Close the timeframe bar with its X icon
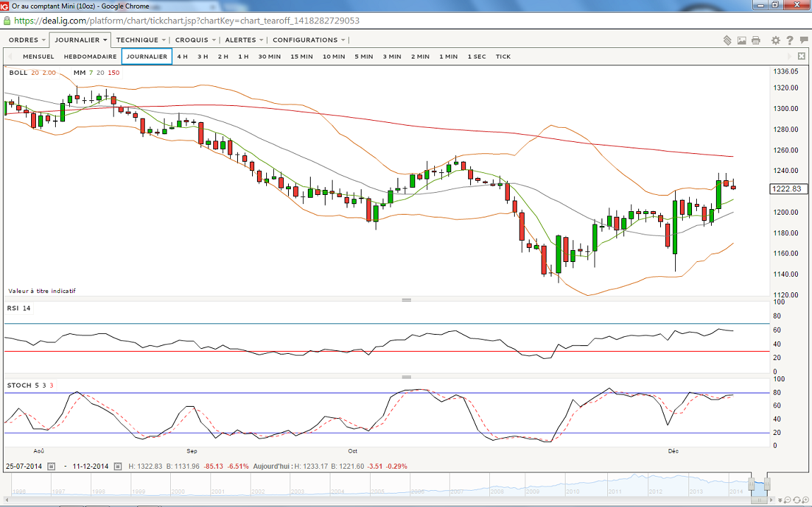Viewport: 812px width, 507px height. (x=801, y=56)
